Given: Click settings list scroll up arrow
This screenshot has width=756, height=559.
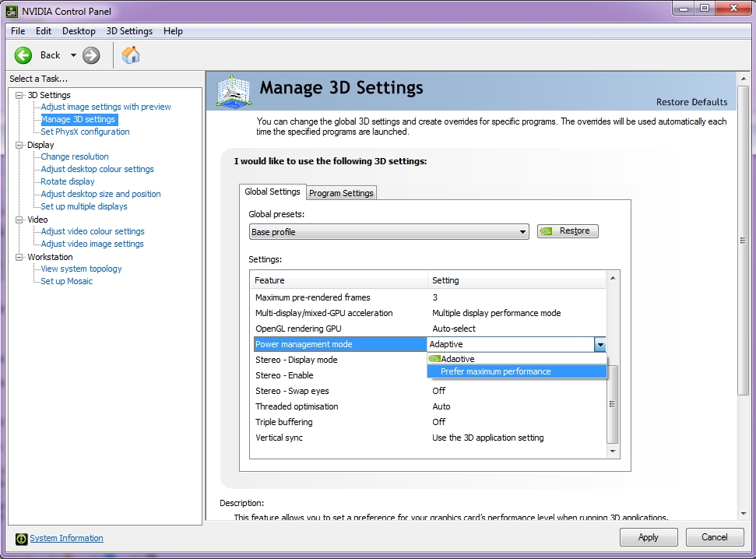Looking at the screenshot, I should tap(612, 278).
